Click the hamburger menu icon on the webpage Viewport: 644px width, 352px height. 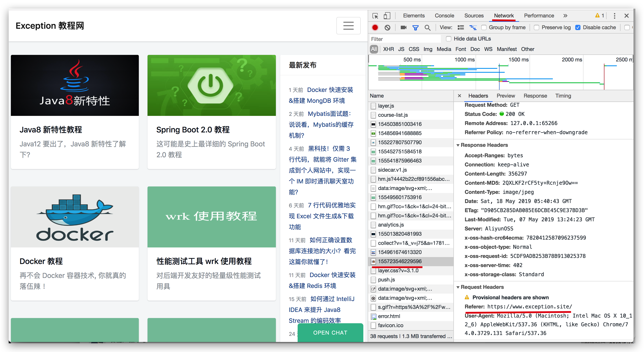point(348,25)
